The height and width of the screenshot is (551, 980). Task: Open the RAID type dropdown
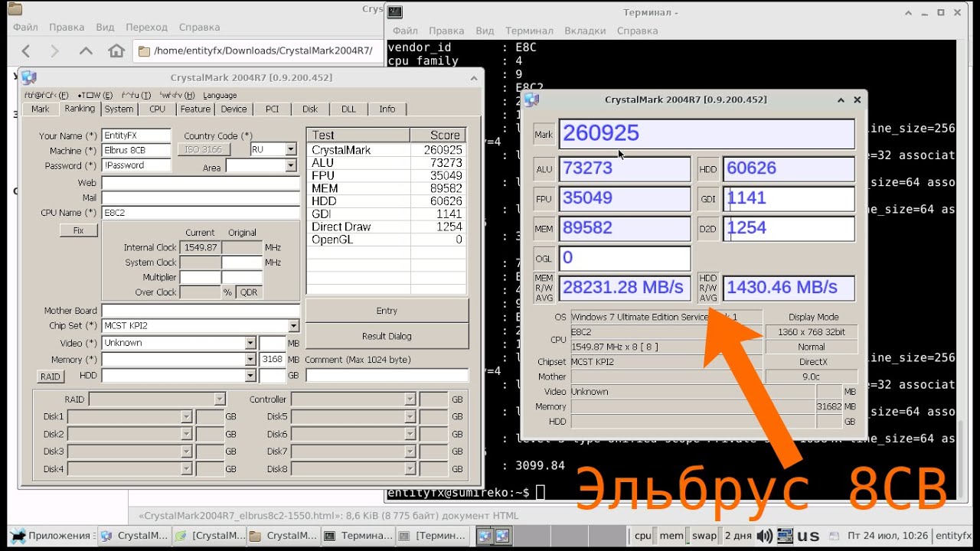[x=220, y=399]
